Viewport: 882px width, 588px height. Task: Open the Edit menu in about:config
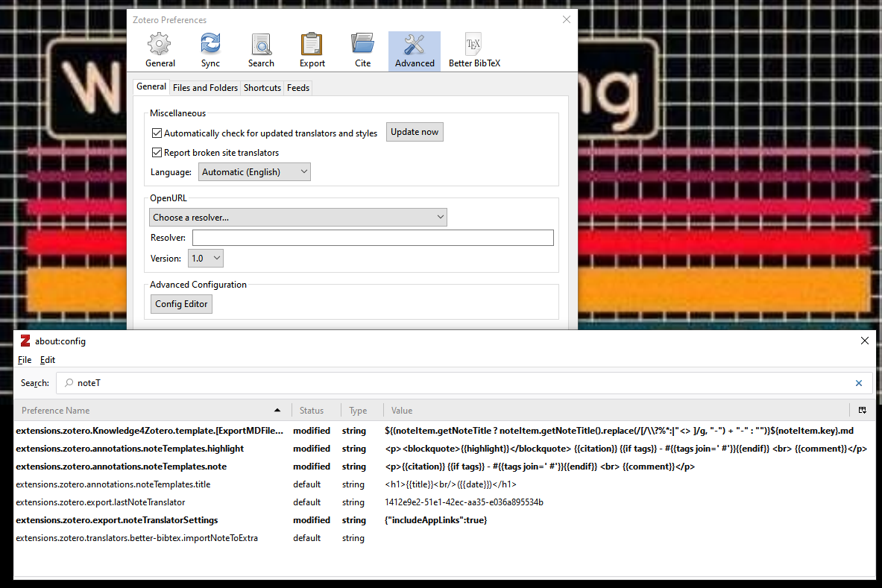47,360
